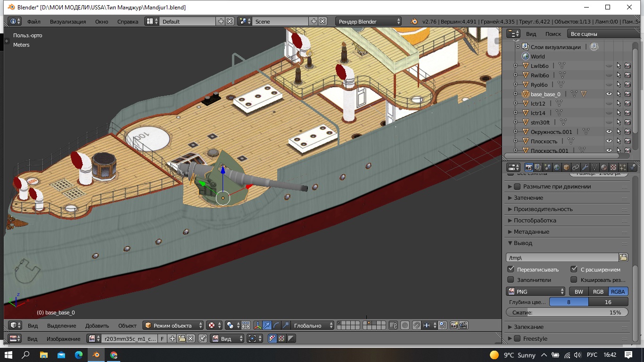Open the PNG file format dropdown
Viewport: 644px width, 362px height.
point(536,291)
